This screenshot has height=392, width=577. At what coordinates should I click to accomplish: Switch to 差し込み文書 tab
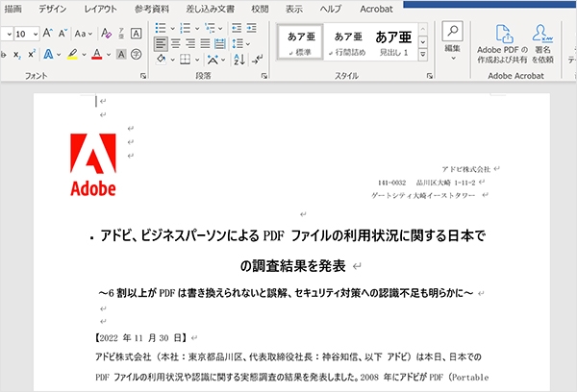pos(210,9)
